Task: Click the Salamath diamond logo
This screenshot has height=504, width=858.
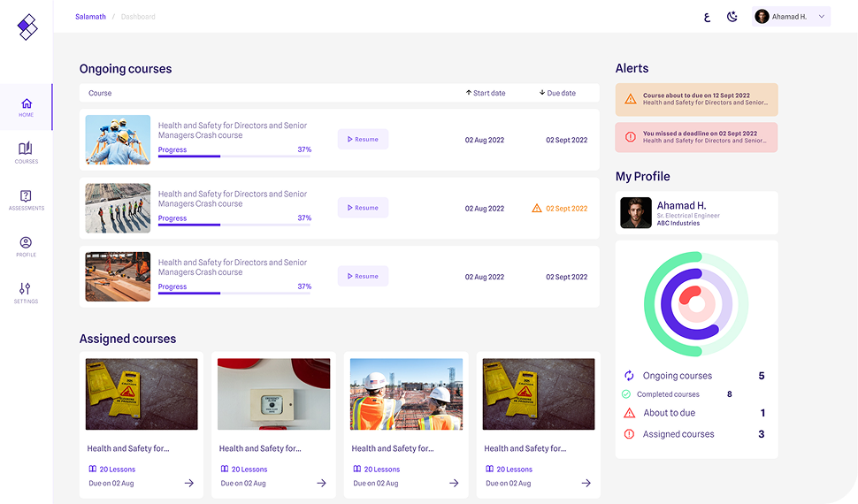Action: 27,27
